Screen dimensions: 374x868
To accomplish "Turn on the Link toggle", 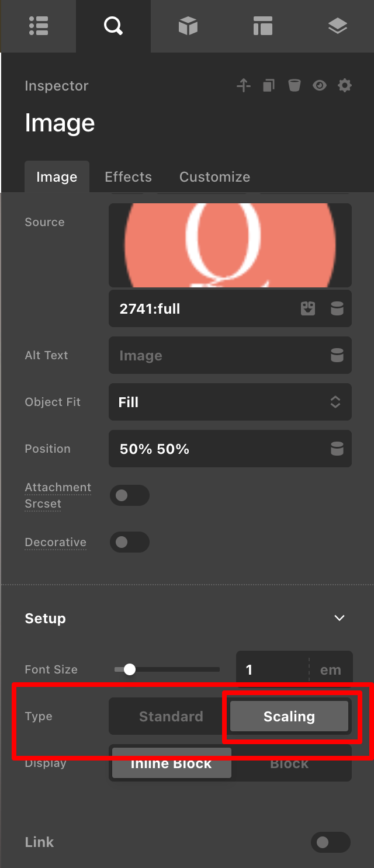I will tap(330, 842).
